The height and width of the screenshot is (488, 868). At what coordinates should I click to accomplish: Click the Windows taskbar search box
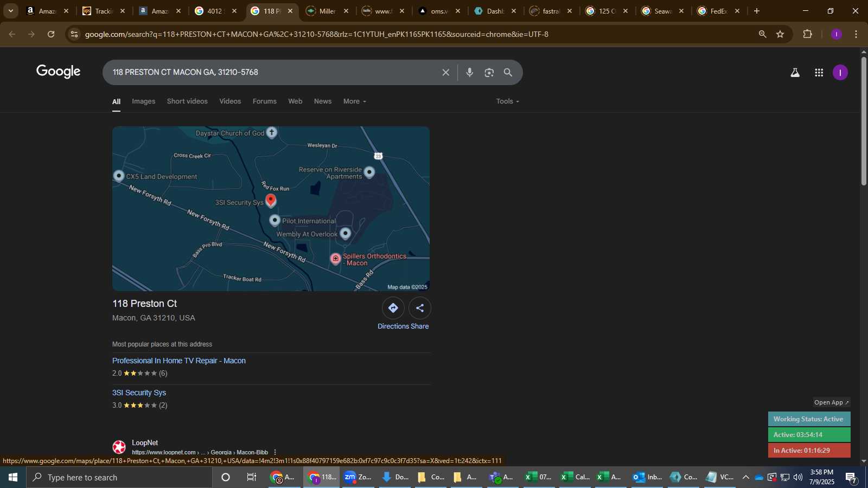119,477
